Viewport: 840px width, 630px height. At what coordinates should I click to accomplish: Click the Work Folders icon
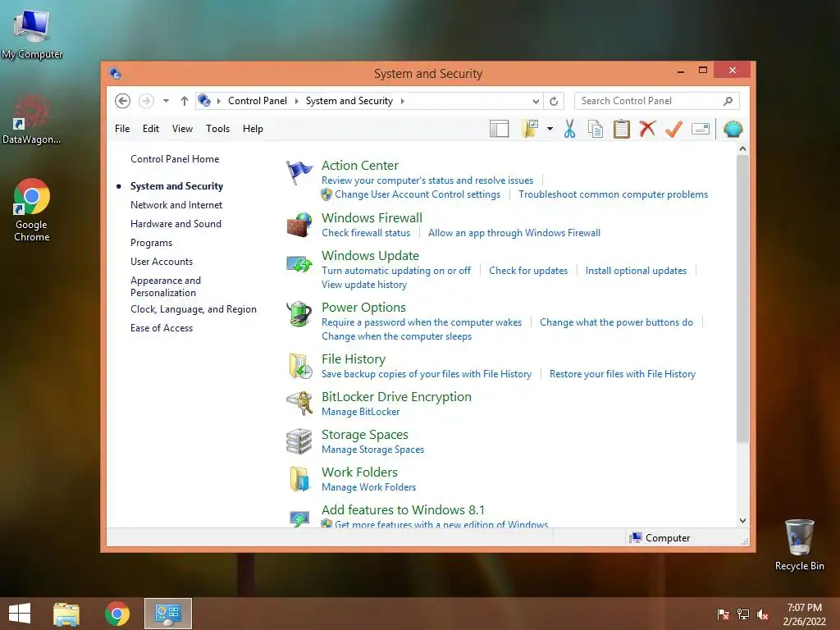(299, 478)
